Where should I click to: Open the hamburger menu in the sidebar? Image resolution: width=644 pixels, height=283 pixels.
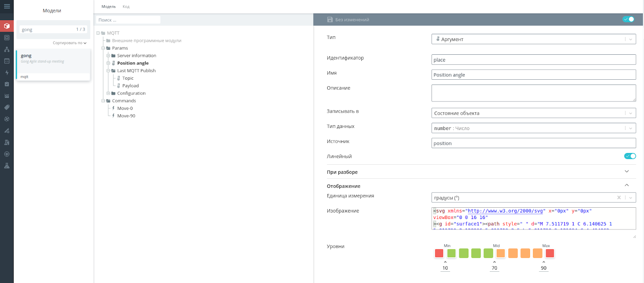click(7, 6)
